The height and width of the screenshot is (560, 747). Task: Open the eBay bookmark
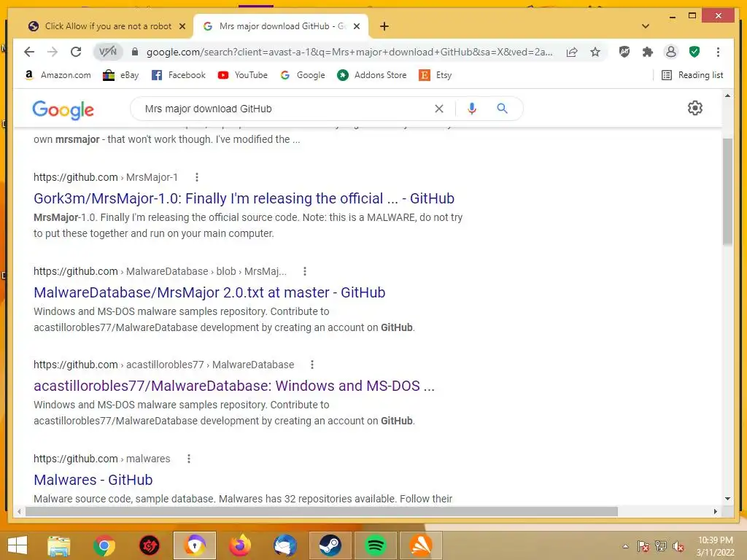(x=121, y=75)
